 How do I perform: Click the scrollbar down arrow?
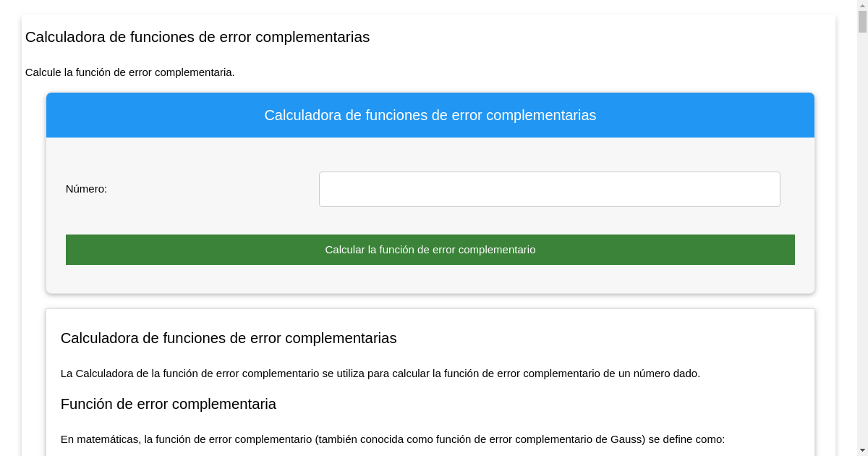coord(861,451)
